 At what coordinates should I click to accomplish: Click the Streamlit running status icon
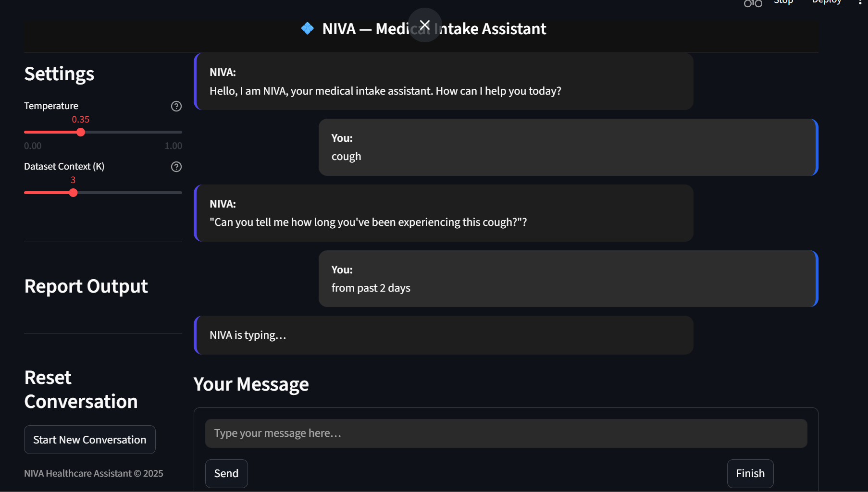click(753, 3)
